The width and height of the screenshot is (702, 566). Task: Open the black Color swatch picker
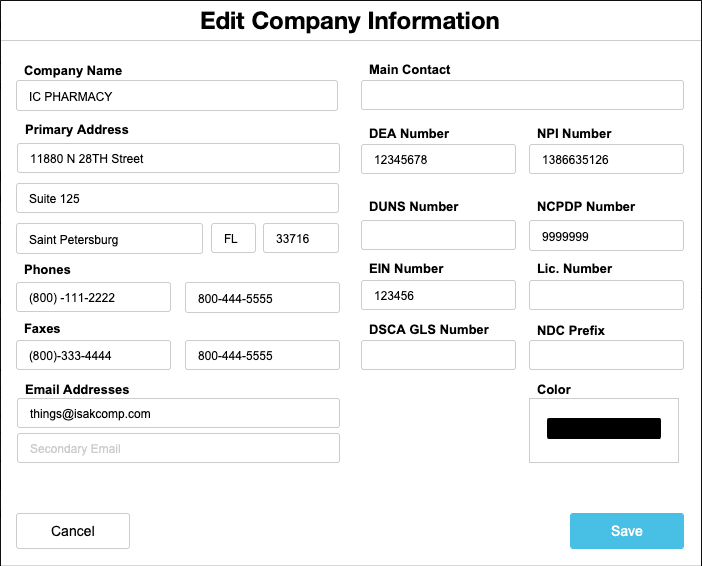point(603,429)
